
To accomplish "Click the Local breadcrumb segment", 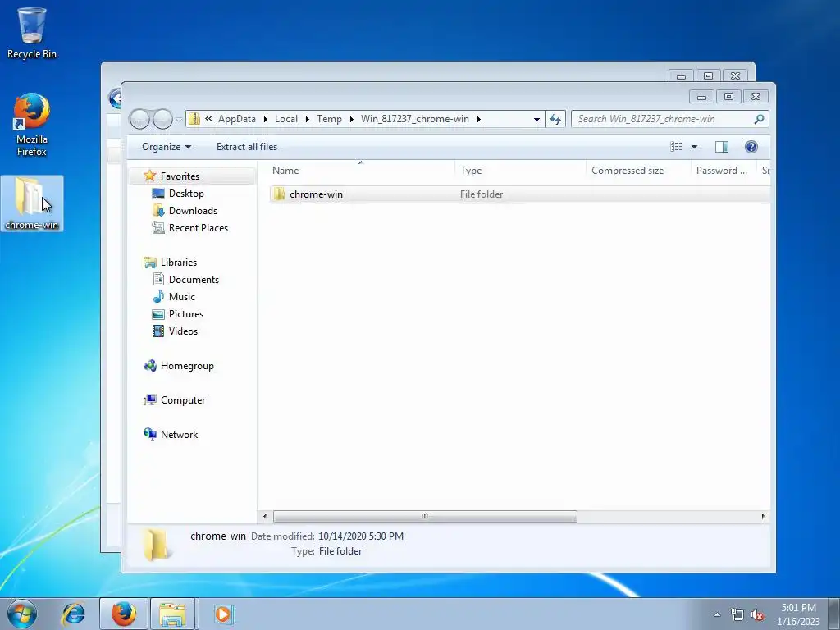I will coord(286,119).
